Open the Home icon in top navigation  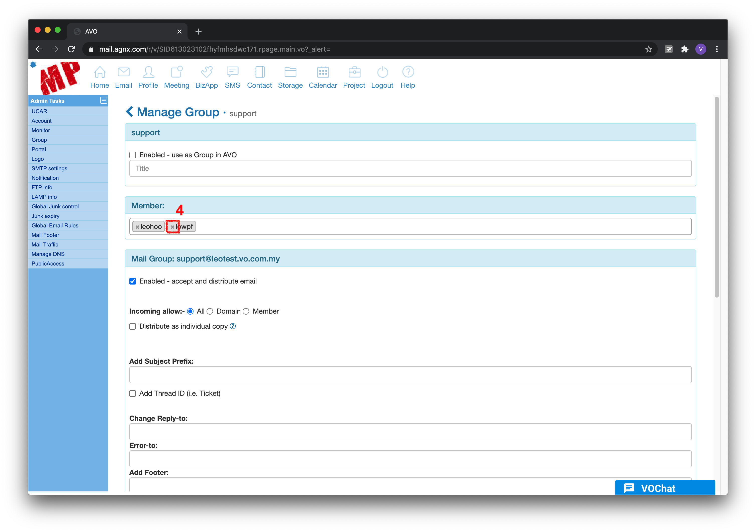coord(100,72)
